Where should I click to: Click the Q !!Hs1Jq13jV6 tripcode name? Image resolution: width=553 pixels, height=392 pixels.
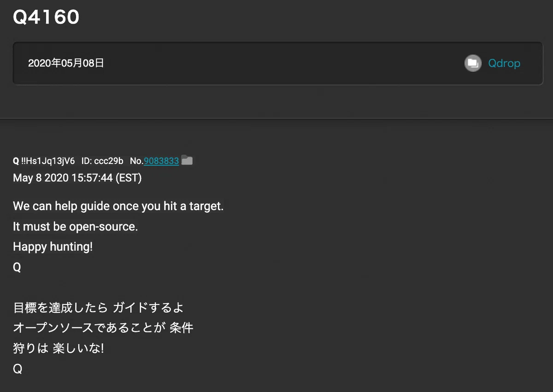point(44,161)
